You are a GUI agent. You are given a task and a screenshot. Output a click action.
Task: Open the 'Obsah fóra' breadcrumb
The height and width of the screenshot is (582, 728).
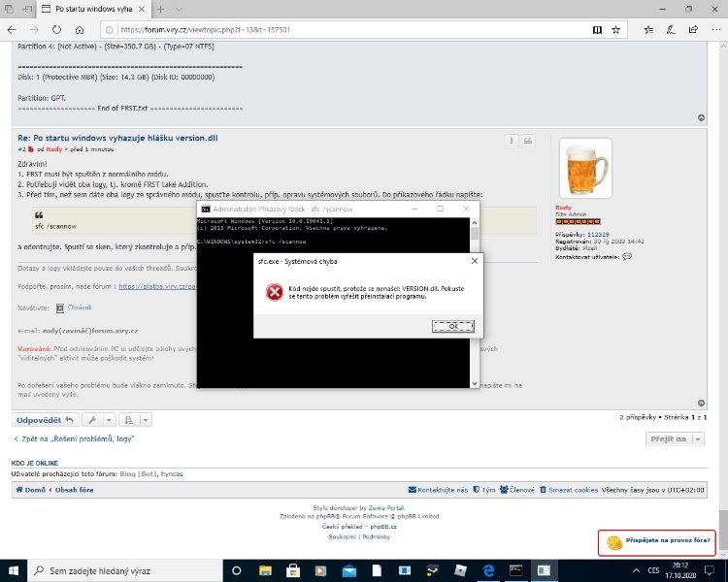point(75,490)
